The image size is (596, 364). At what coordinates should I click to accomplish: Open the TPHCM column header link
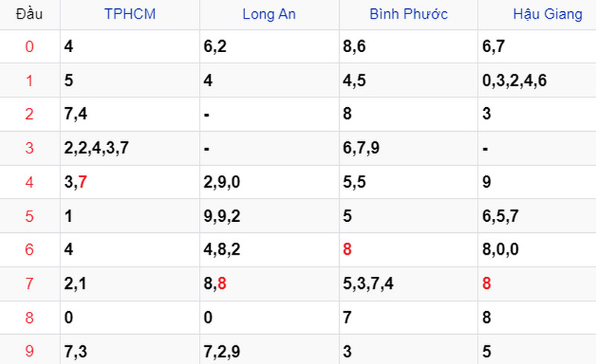130,14
